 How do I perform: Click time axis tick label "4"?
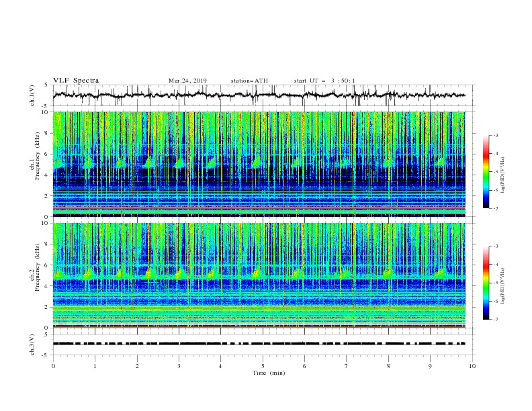221,366
